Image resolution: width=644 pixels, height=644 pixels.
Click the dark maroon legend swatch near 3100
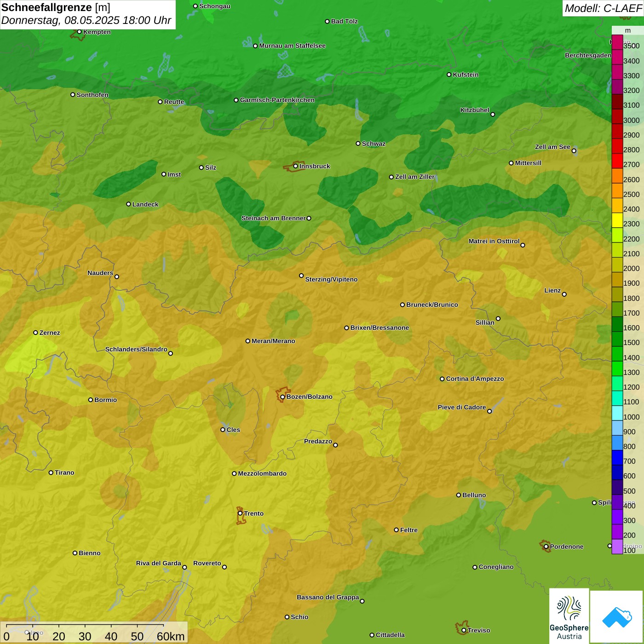(617, 102)
